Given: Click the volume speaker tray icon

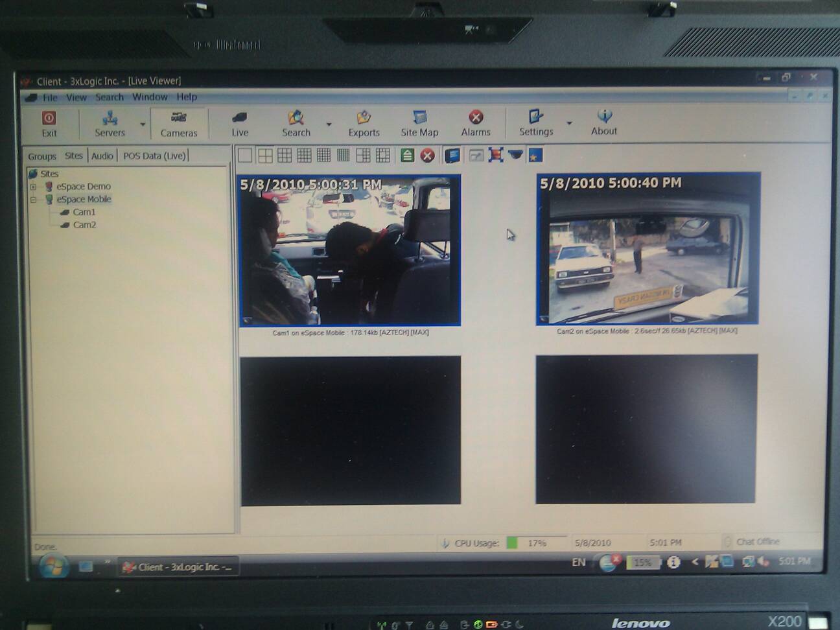Looking at the screenshot, I should click(764, 561).
